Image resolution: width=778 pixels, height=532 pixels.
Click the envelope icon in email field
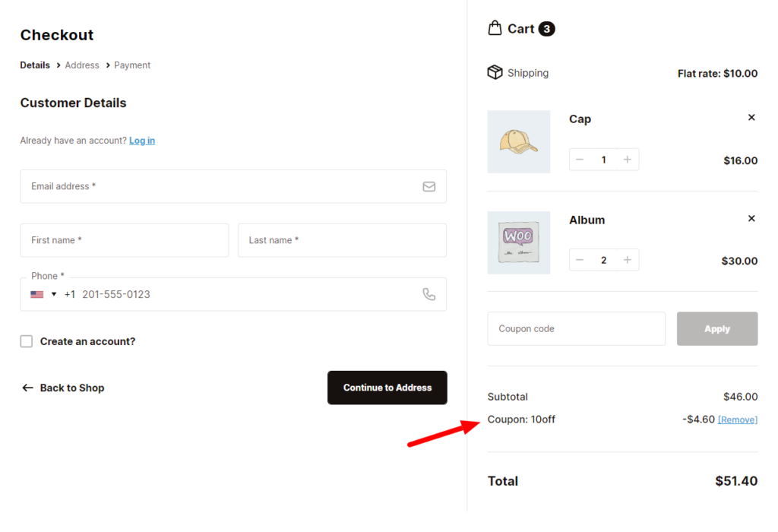tap(429, 186)
